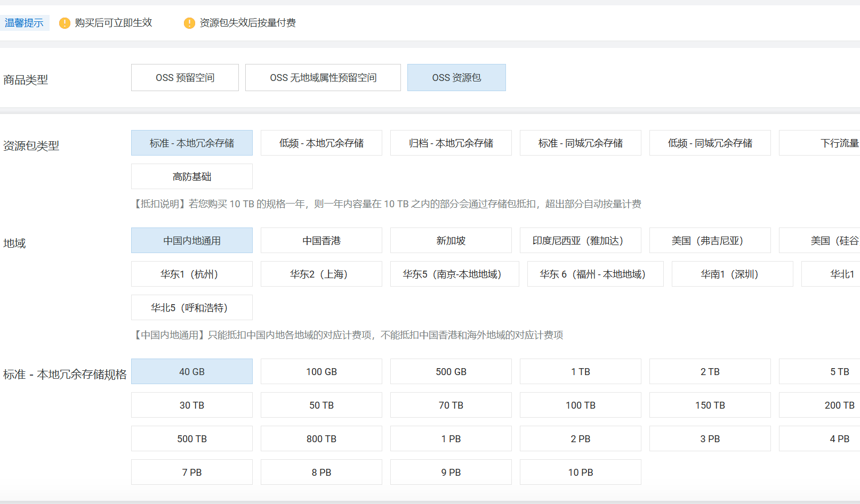Pick the 150 TB storage spec
860x504 pixels.
710,405
